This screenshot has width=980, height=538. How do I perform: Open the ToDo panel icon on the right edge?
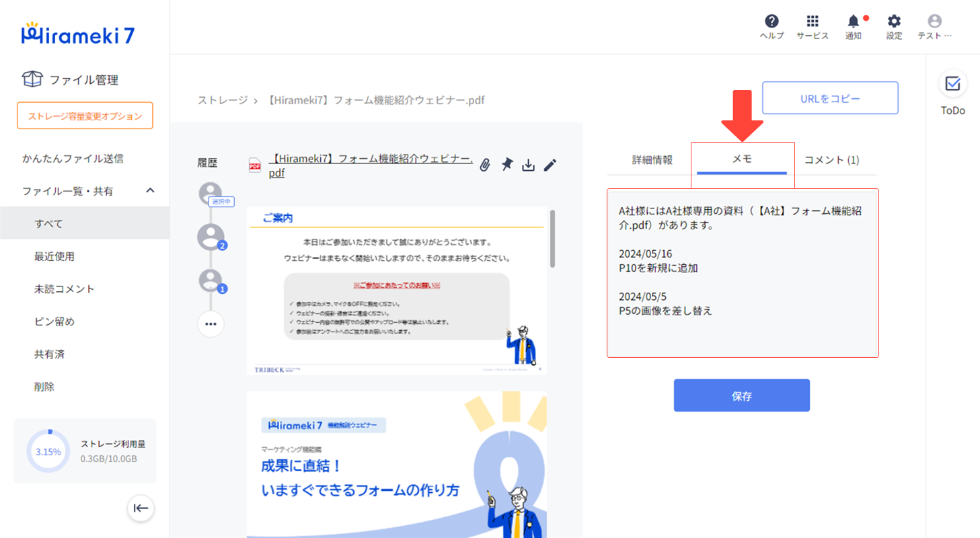click(x=952, y=84)
